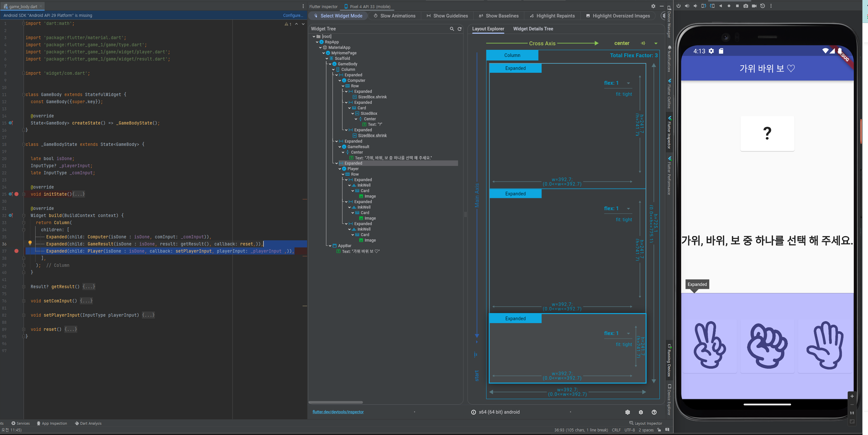The width and height of the screenshot is (868, 435).
Task: Switch to Widget Details Tree tab
Action: point(533,29)
